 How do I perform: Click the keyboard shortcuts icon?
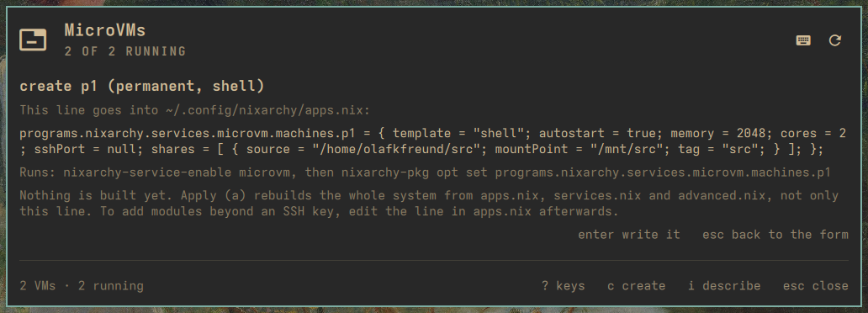click(x=803, y=40)
